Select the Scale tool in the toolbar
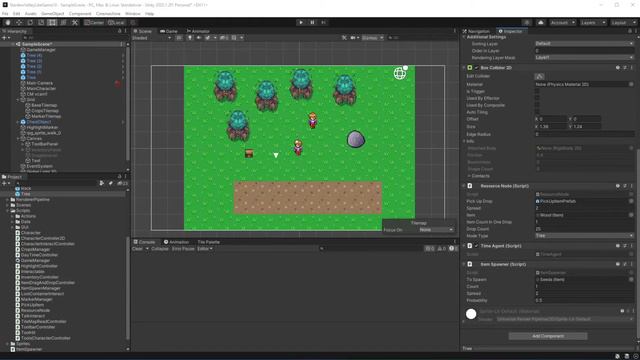Screen dimensions: 640x360 (41, 22)
